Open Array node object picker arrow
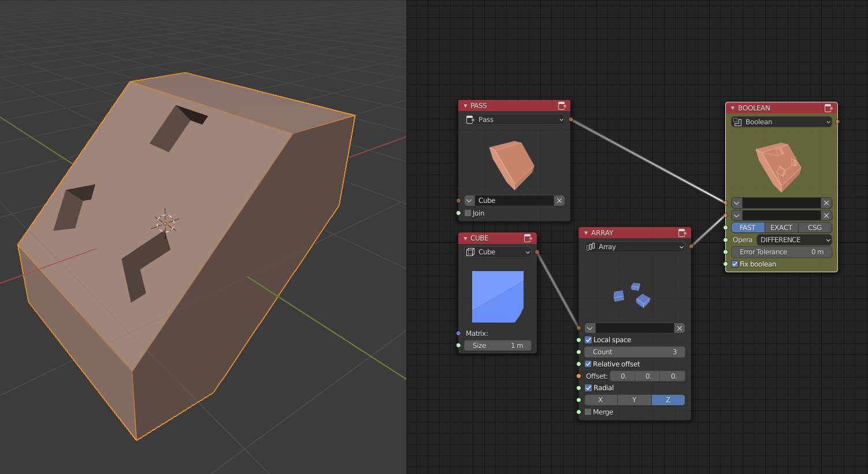 590,328
